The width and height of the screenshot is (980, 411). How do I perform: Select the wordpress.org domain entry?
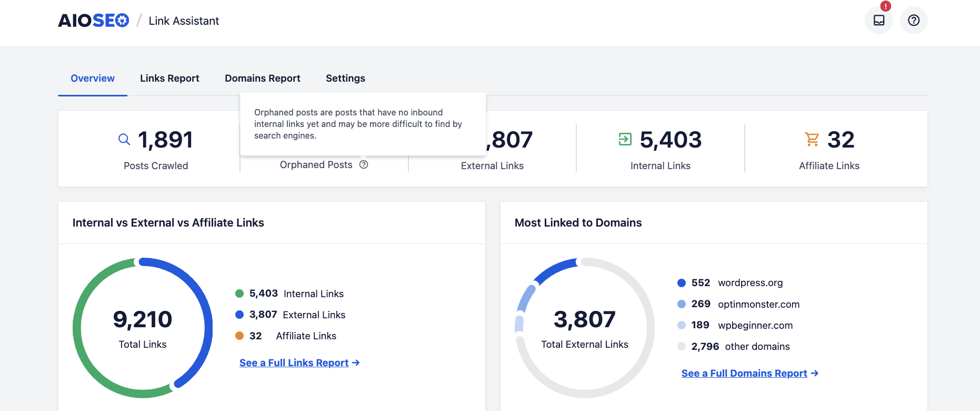pyautogui.click(x=750, y=283)
